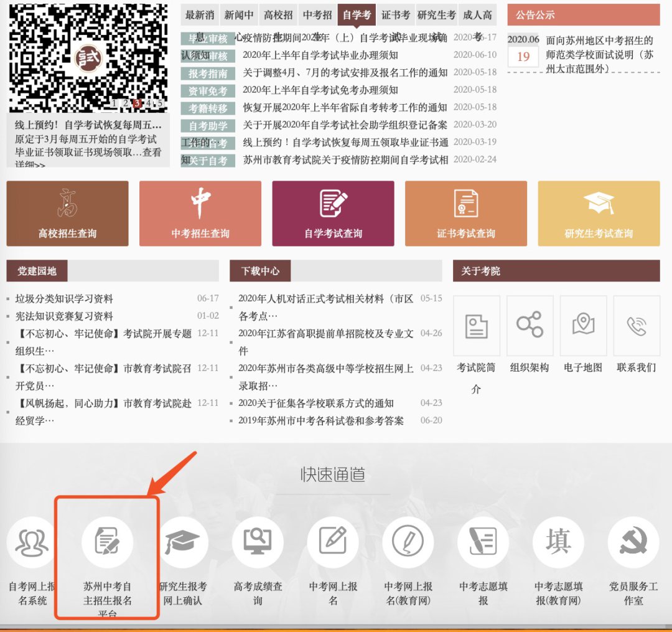Open 2020年苏州市各类高级中等学校招生 download
This screenshot has height=632, width=672.
[x=325, y=377]
